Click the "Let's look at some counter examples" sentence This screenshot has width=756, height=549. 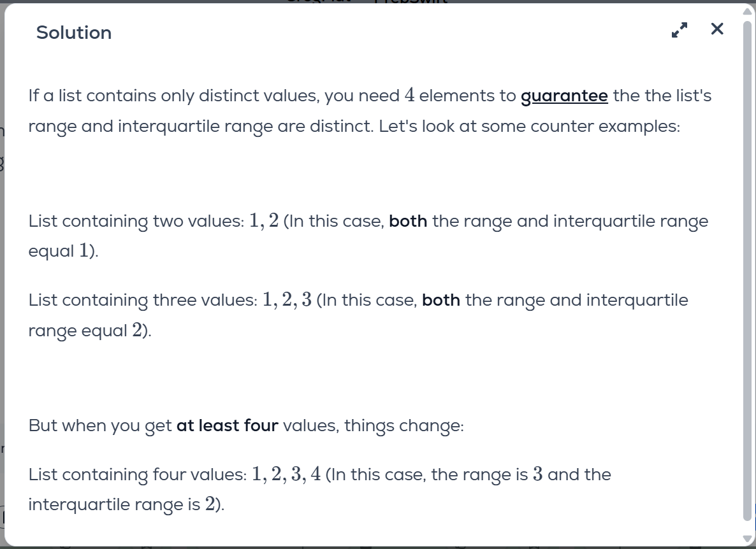click(529, 126)
